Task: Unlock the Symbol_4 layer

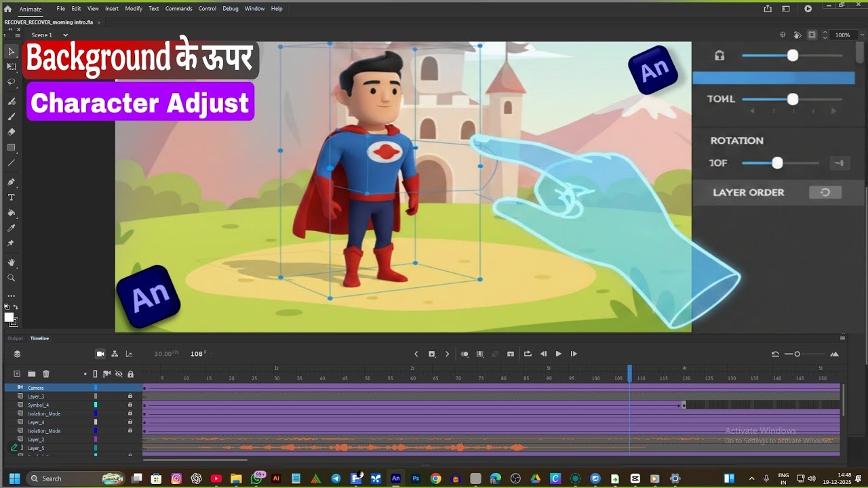Action: [x=130, y=405]
